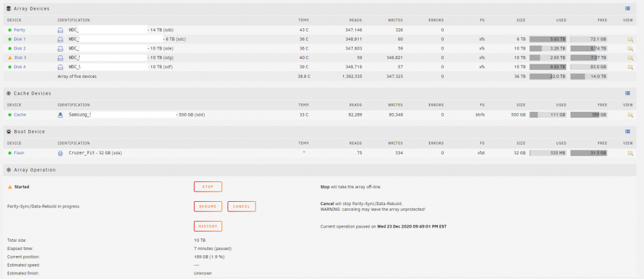
Task: Click the Parity green status indicator
Action: coord(10,30)
